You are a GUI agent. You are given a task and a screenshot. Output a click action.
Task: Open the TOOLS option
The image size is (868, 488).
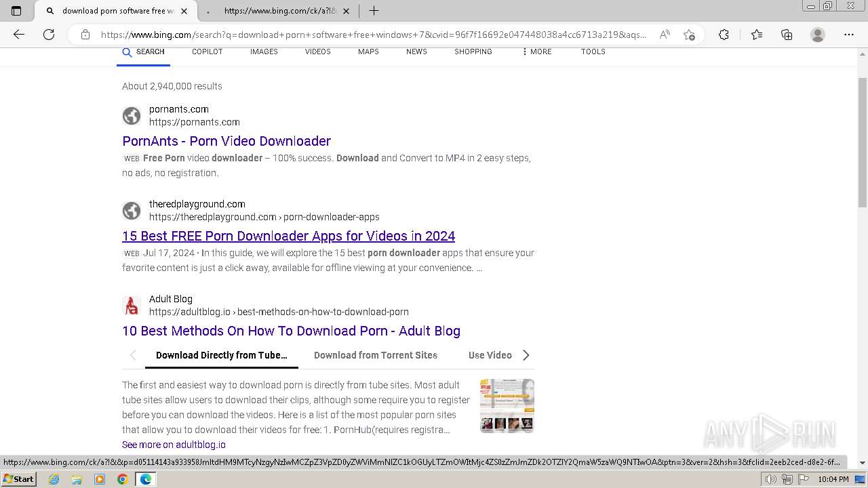point(593,52)
